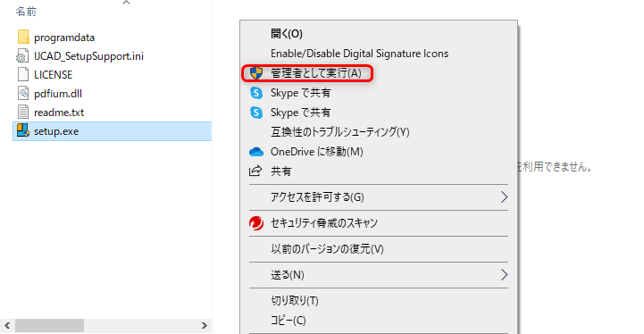Image resolution: width=644 pixels, height=334 pixels.
Task: Click the OneDrive cloud icon
Action: tap(256, 152)
